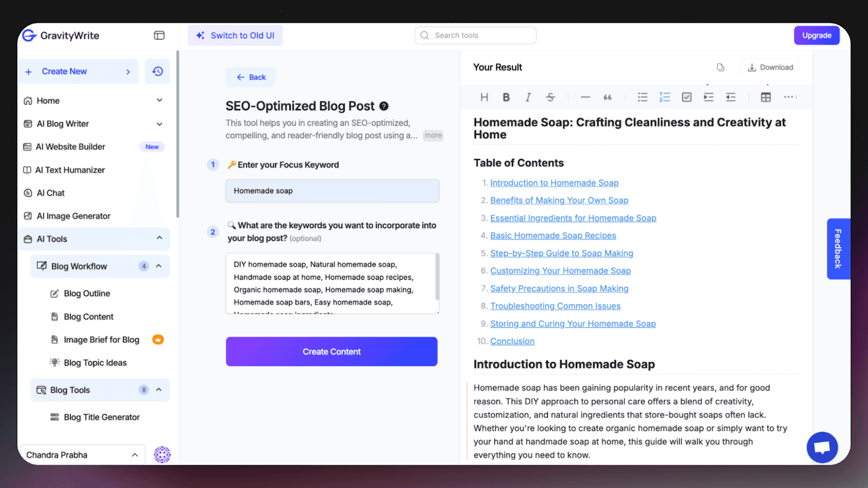
Task: Jump to Benefits of Making Your Own Soap
Action: (x=559, y=200)
